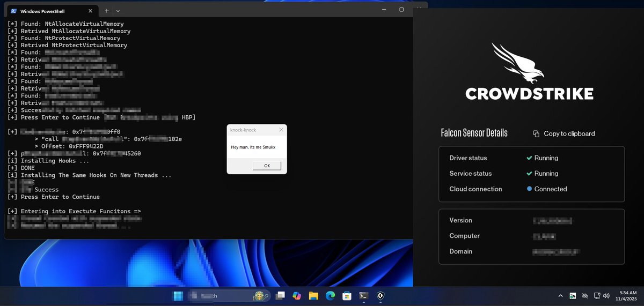This screenshot has width=644, height=306.
Task: Open a new PowerShell tab with plus
Action: click(x=106, y=11)
